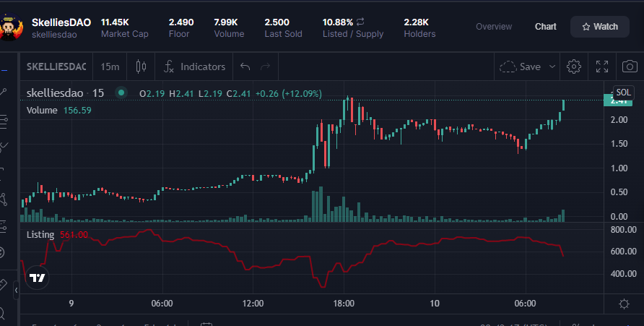Click the 2.490 Floor value
644x326 pixels.
coord(181,22)
